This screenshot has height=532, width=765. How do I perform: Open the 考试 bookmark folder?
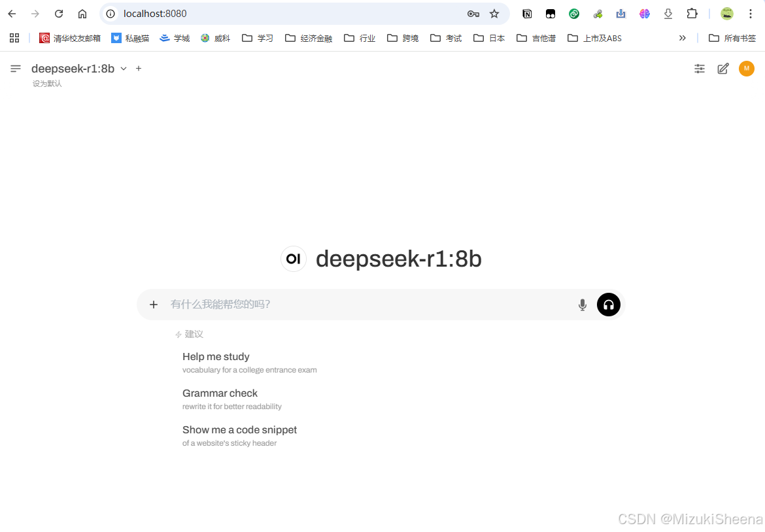point(446,38)
